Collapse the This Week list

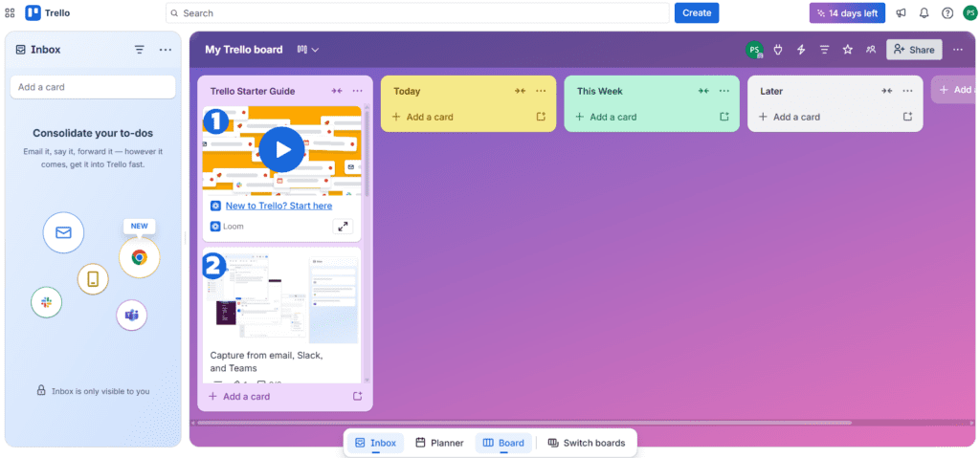click(x=703, y=91)
